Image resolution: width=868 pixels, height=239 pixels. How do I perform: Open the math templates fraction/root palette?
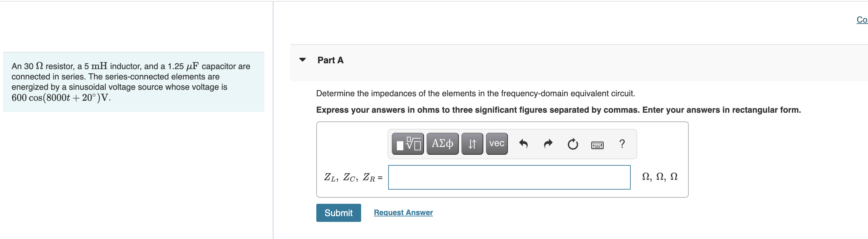408,144
